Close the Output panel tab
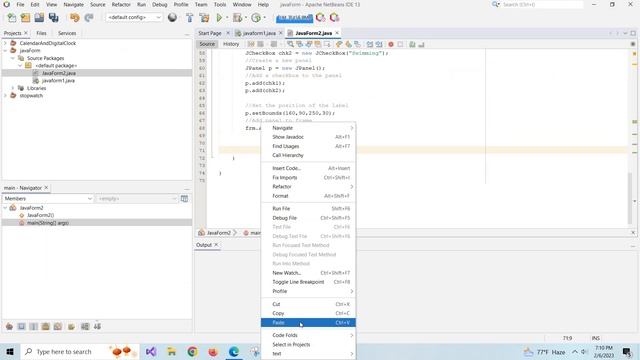Screen dimensions: 640x360 216,245
